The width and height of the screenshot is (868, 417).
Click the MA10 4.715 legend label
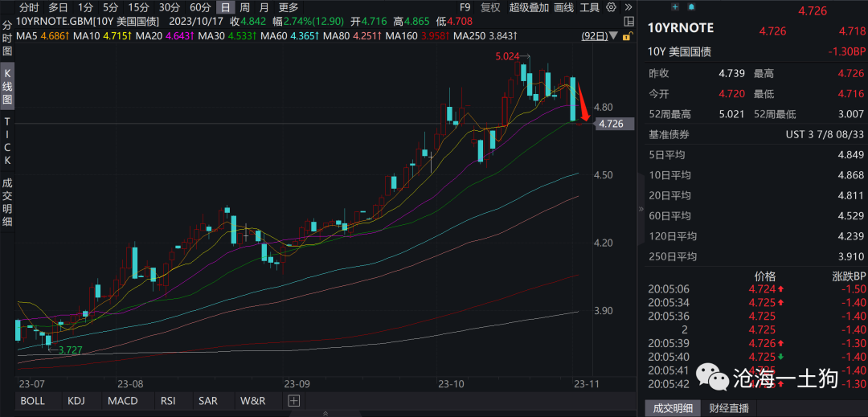click(101, 36)
